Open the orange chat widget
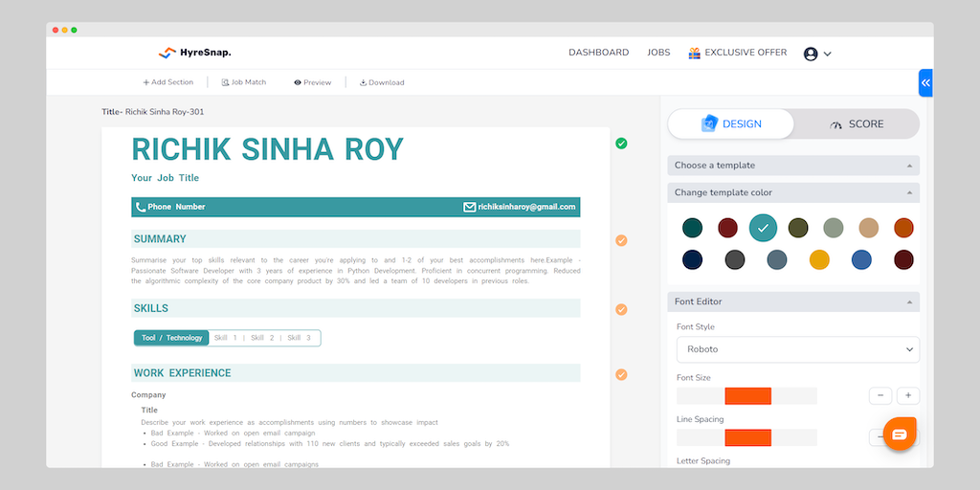 point(900,434)
